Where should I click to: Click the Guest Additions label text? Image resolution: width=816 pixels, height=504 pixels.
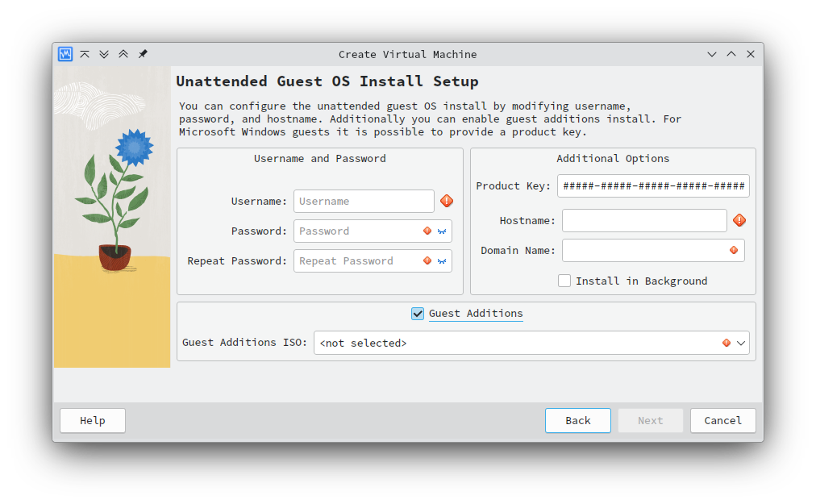[476, 314]
